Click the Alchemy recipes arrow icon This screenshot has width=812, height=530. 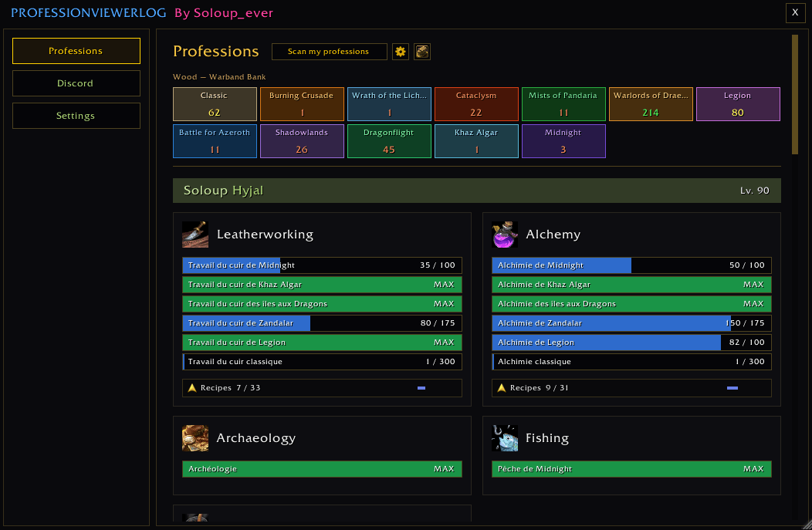click(501, 388)
